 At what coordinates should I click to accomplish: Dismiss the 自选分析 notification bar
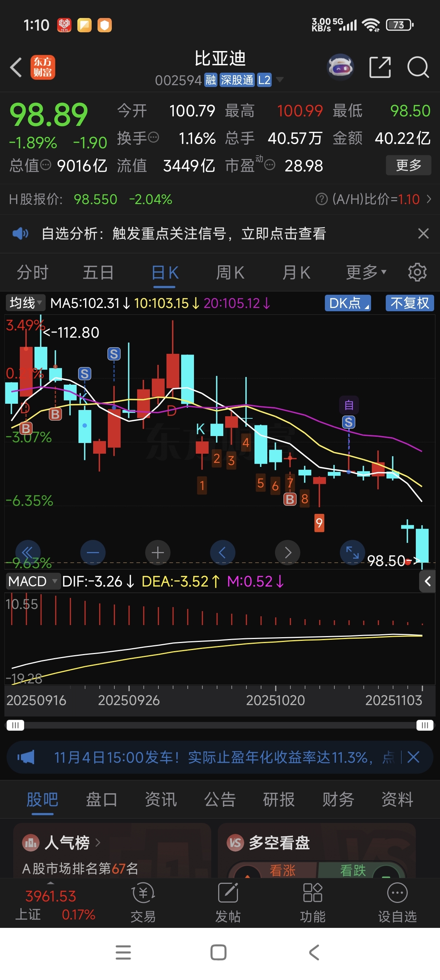coord(423,233)
